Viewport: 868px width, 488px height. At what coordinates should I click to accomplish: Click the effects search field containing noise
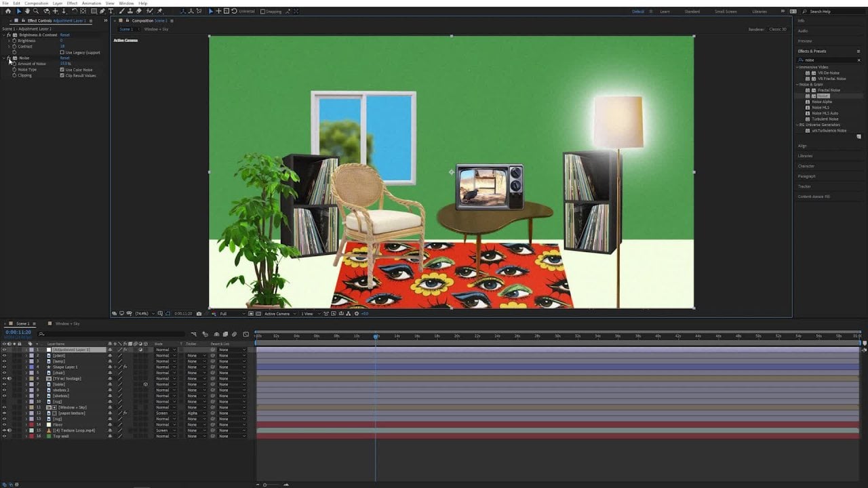click(x=829, y=60)
